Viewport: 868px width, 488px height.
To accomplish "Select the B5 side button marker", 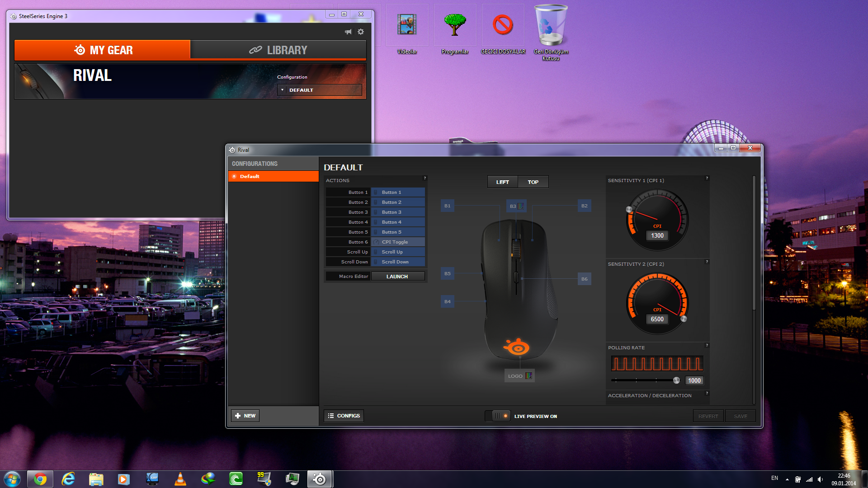I will click(447, 273).
